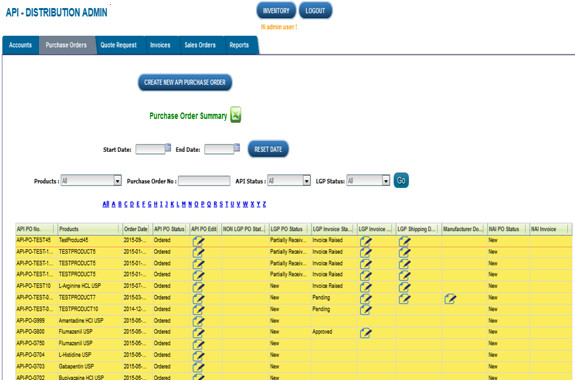
Task: Open Manufacturer Doc icon in TESTPRODUCT7 row
Action: click(450, 298)
